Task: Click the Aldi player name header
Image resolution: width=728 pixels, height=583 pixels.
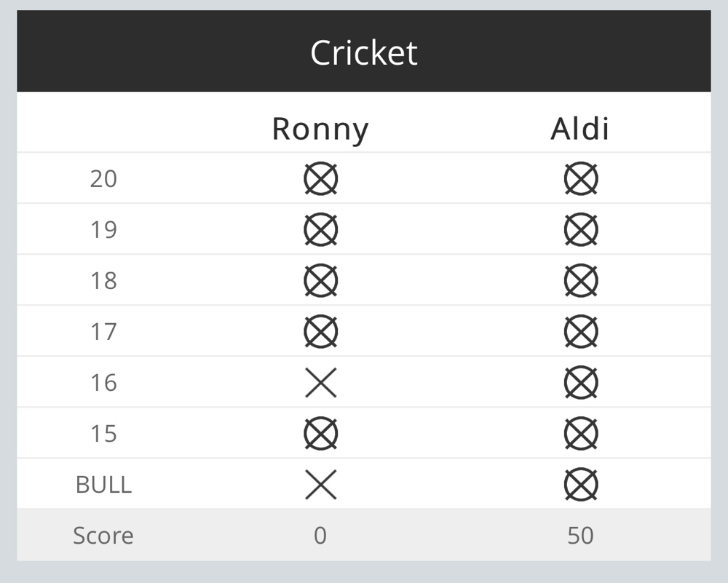Action: tap(580, 129)
